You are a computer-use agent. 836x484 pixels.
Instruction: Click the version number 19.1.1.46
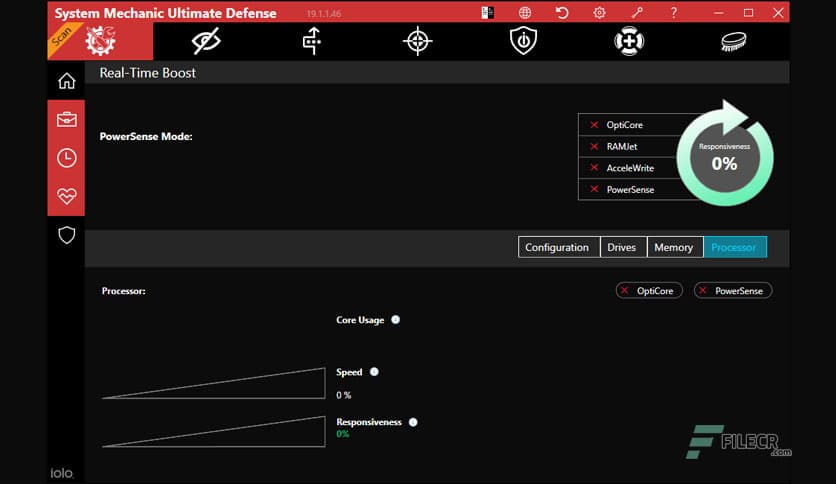point(324,14)
